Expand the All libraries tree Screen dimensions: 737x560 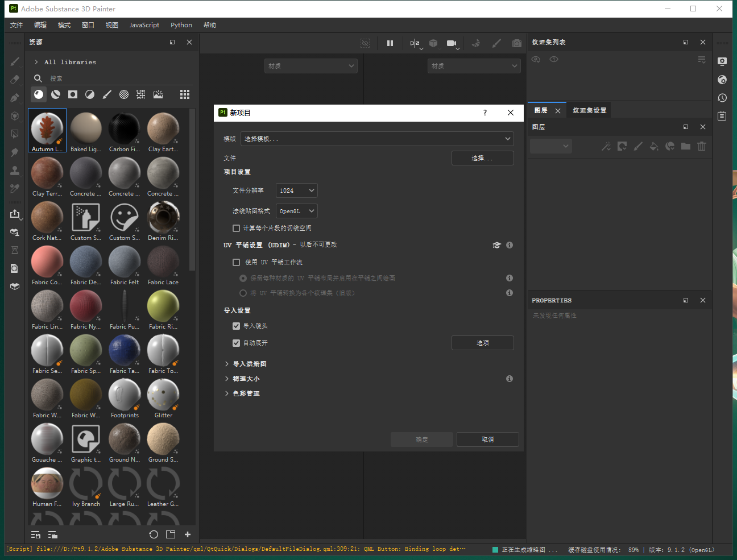36,62
